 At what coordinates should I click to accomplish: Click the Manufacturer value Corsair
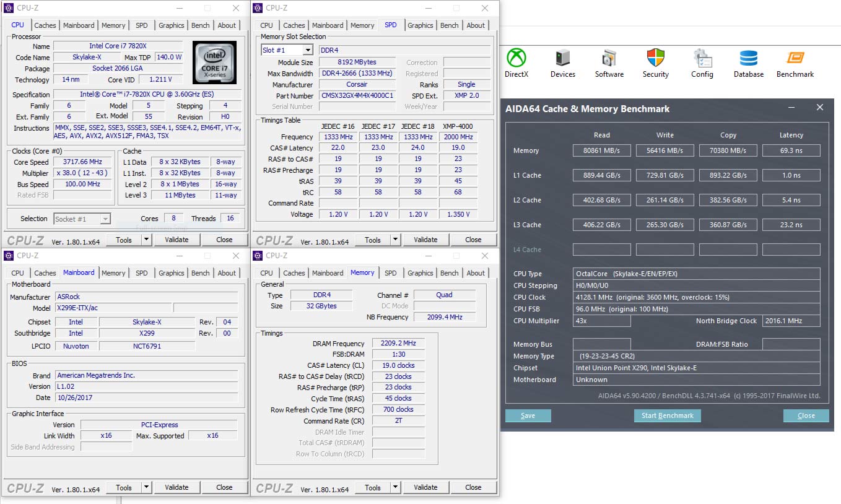click(357, 85)
